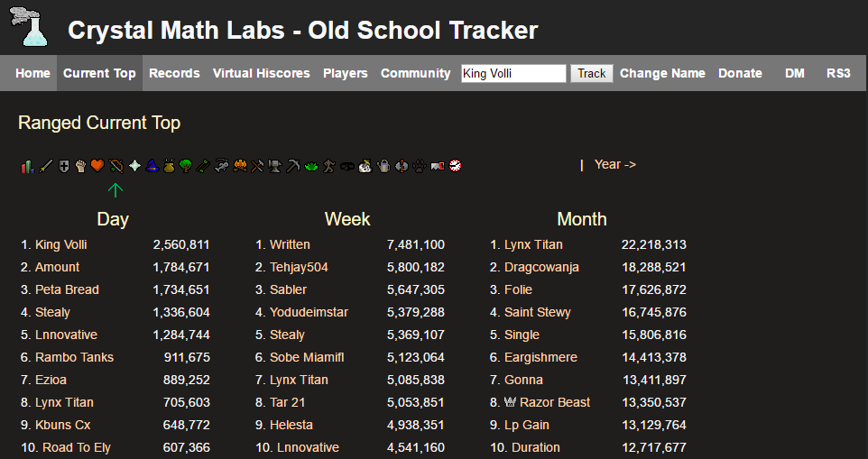Open Sabler's player page
The image size is (868, 459).
point(288,289)
